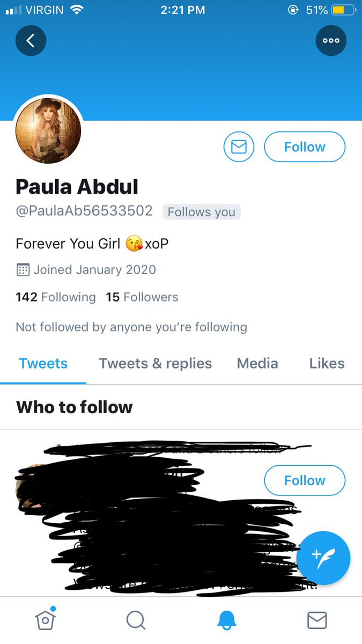Open the Likes tab
362x644 pixels.
327,363
